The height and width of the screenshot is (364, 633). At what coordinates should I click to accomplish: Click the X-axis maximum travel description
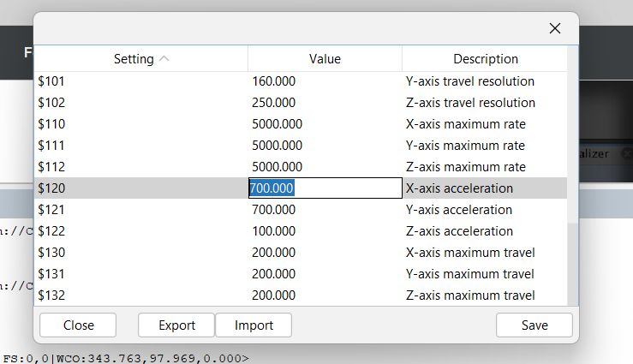(x=470, y=252)
